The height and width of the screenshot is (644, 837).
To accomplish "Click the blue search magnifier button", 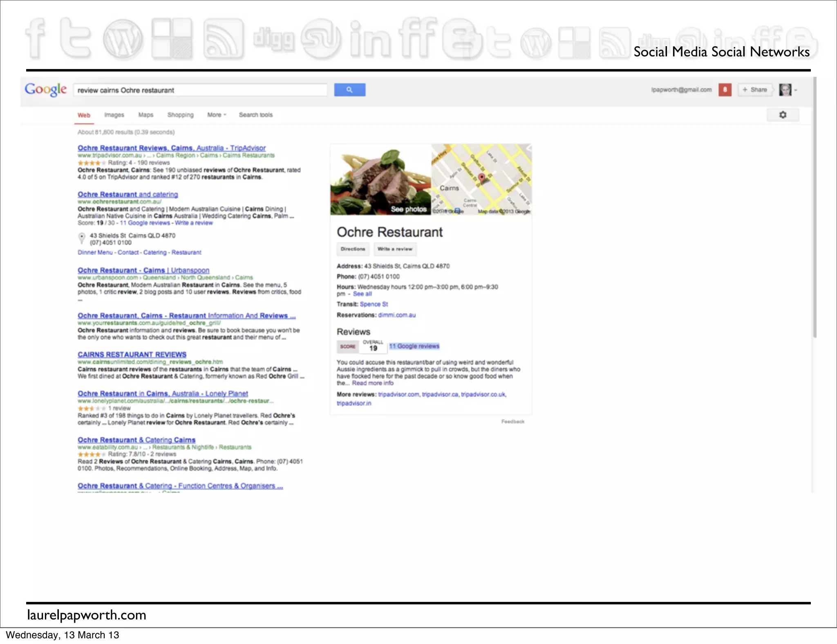I will 349,90.
